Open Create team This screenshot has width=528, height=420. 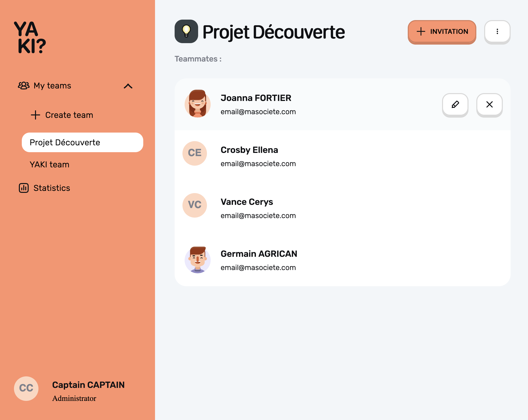point(69,115)
